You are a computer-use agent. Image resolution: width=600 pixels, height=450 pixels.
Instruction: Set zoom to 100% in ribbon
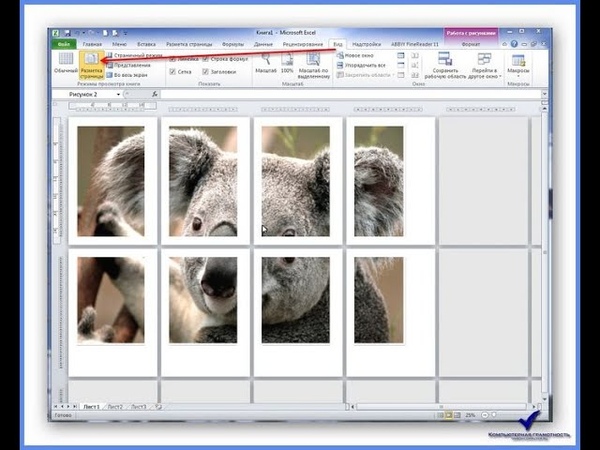[287, 63]
